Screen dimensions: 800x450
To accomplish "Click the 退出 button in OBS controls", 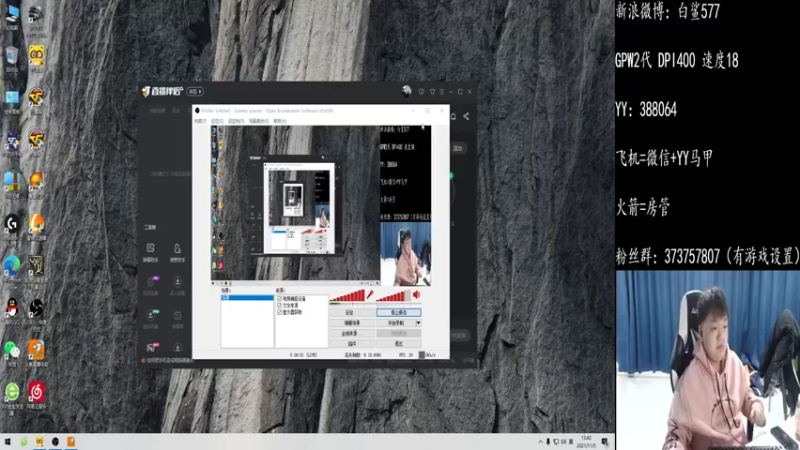I will [x=398, y=344].
